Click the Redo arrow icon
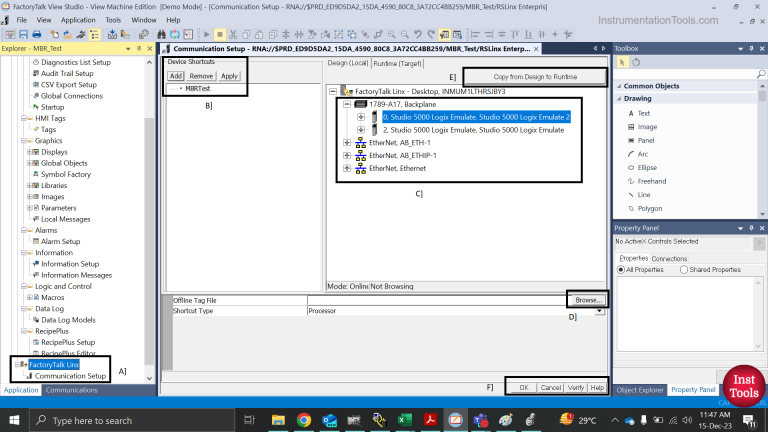 click(x=431, y=34)
